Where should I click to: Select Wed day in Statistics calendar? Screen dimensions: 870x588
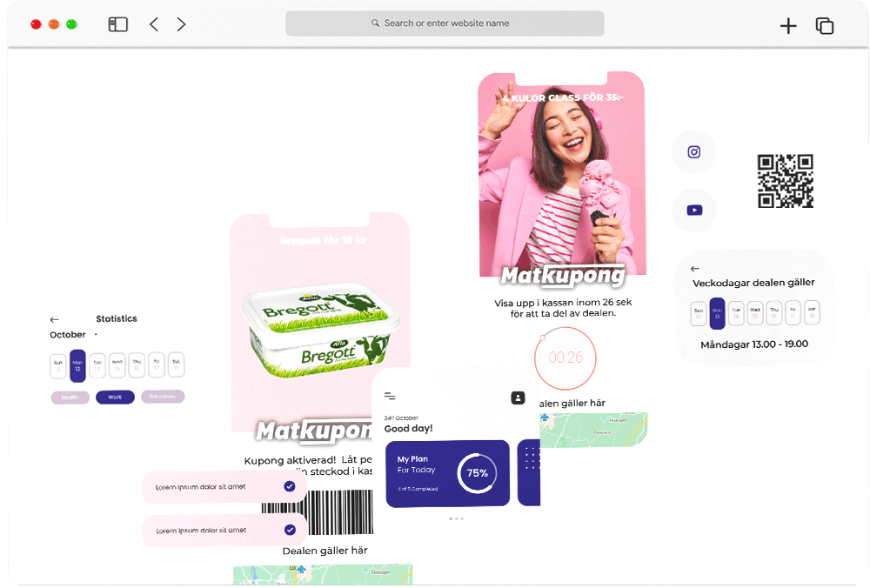tap(117, 365)
